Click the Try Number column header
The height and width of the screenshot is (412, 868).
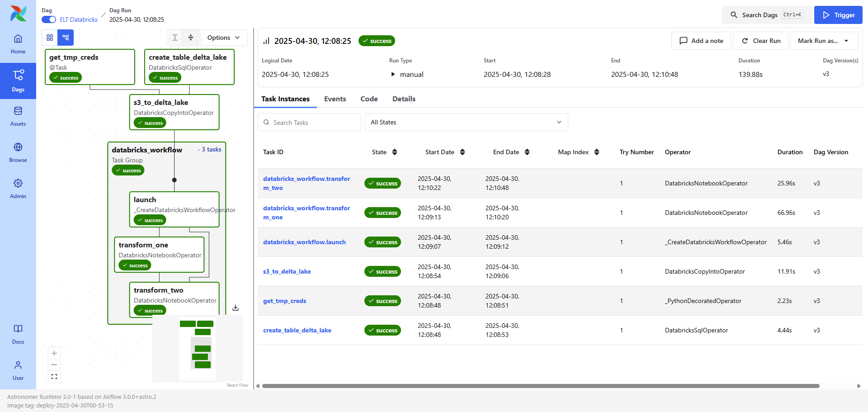[637, 152]
